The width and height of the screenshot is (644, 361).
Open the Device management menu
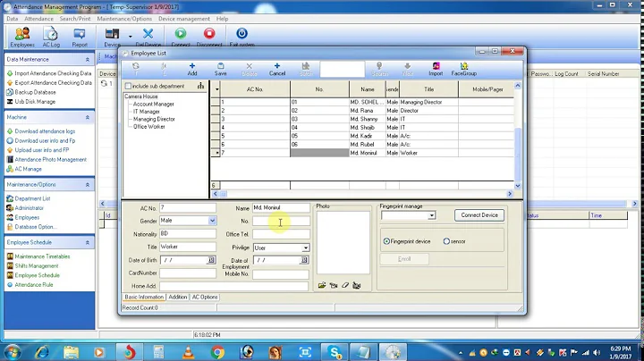click(x=184, y=19)
